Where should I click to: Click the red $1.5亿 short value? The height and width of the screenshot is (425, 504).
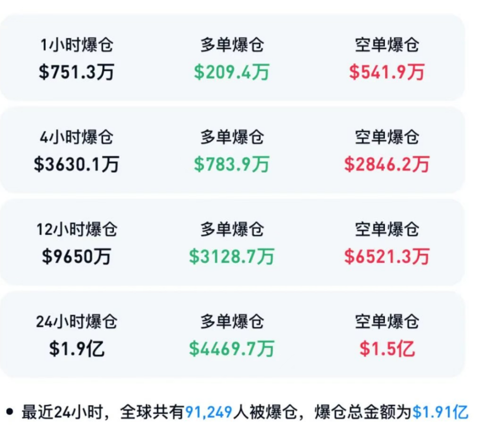point(387,348)
